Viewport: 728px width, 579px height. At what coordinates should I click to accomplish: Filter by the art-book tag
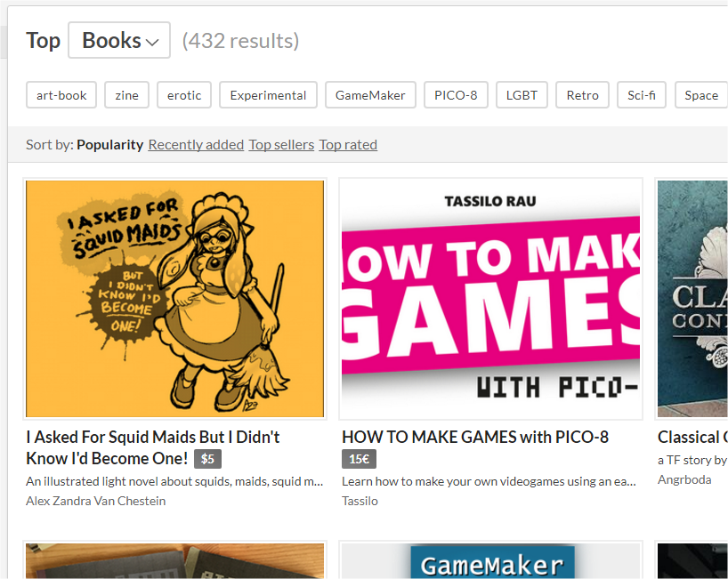tap(61, 95)
